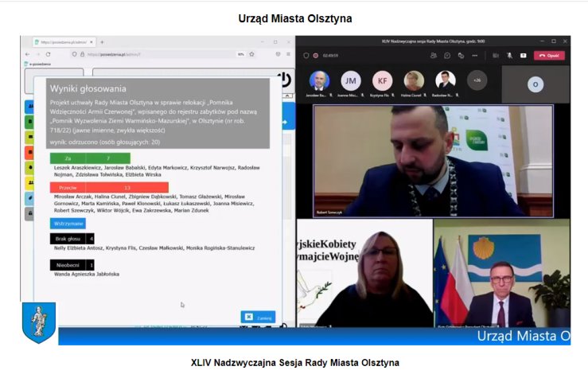Toggle the muted microphone in Teams

pos(509,56)
